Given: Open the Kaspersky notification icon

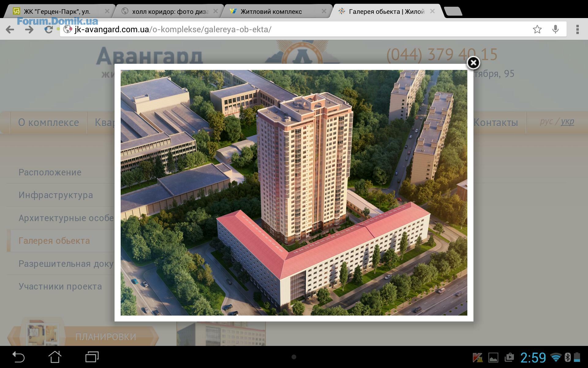Looking at the screenshot, I should tap(477, 358).
